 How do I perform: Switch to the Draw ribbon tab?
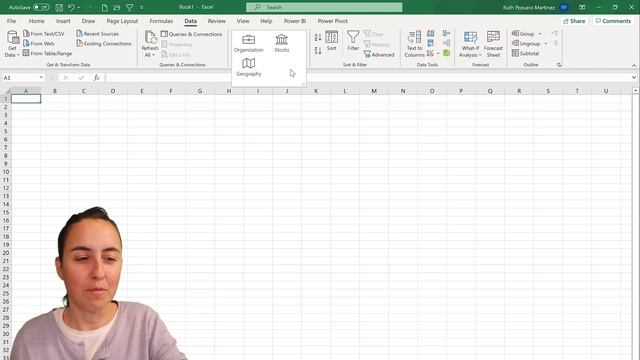[88, 21]
